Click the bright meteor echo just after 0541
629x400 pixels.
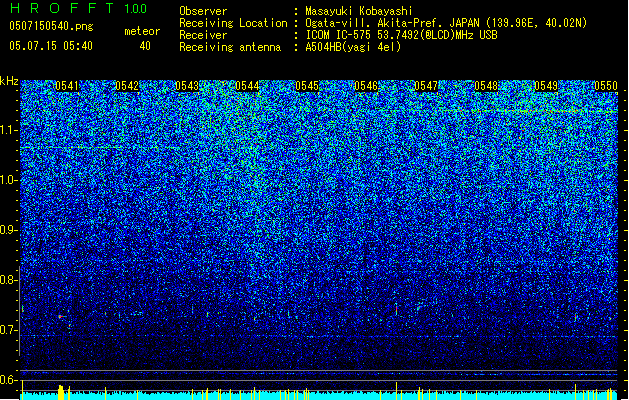point(61,317)
